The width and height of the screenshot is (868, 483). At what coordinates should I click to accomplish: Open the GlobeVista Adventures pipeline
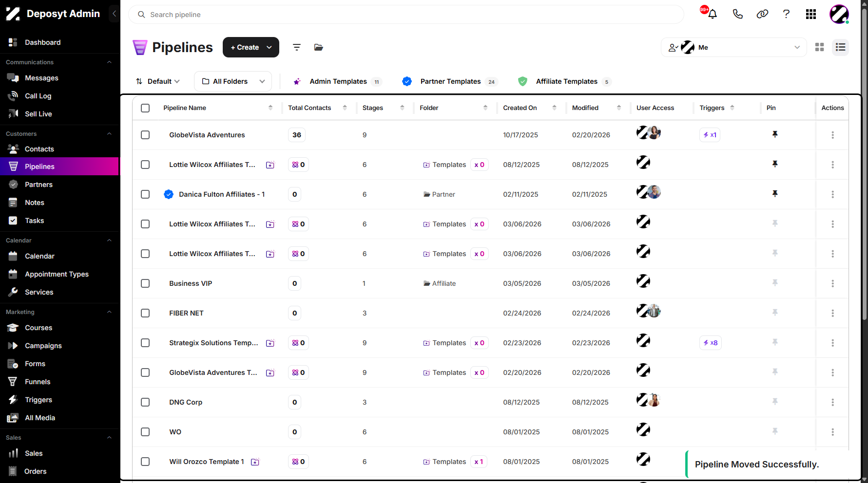[207, 135]
